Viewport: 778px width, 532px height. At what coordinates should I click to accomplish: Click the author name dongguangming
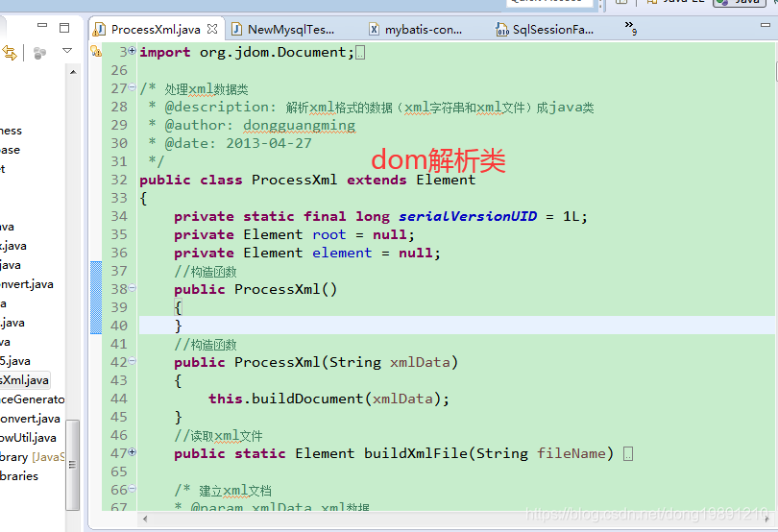pos(299,125)
